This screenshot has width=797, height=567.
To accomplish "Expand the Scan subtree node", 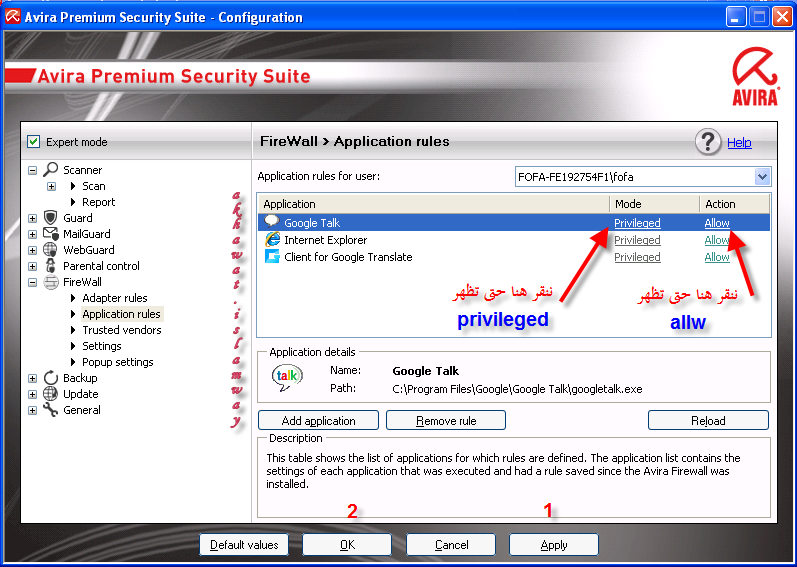I will tap(51, 186).
